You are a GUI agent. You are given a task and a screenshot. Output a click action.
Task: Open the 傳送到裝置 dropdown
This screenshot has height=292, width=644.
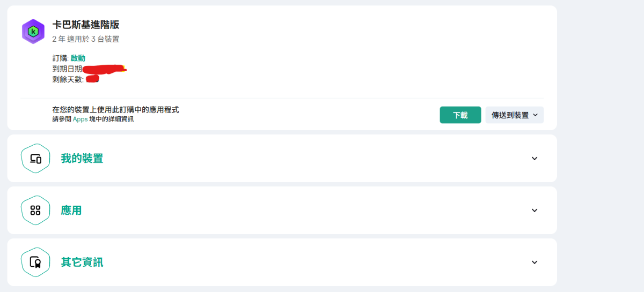pyautogui.click(x=515, y=115)
